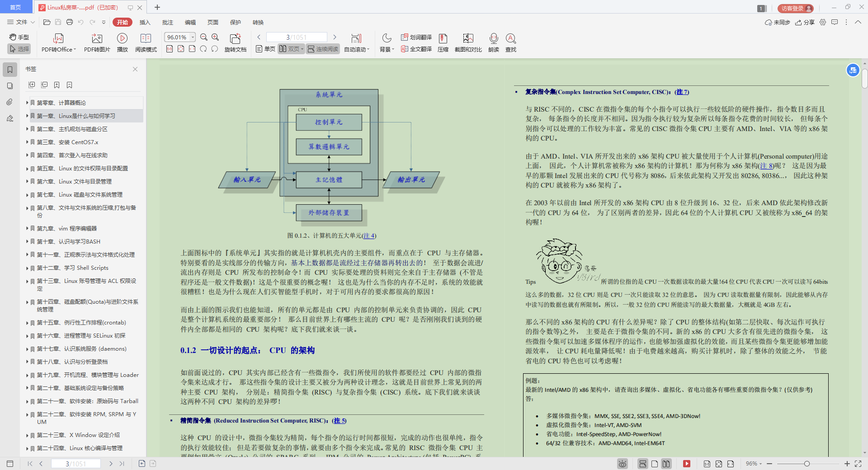Enable 划词翻译 word translation
This screenshot has height=470, width=868.
(x=415, y=38)
